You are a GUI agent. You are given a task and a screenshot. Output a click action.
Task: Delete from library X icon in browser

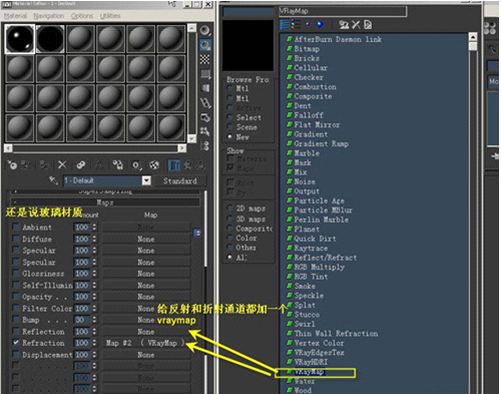click(x=356, y=24)
